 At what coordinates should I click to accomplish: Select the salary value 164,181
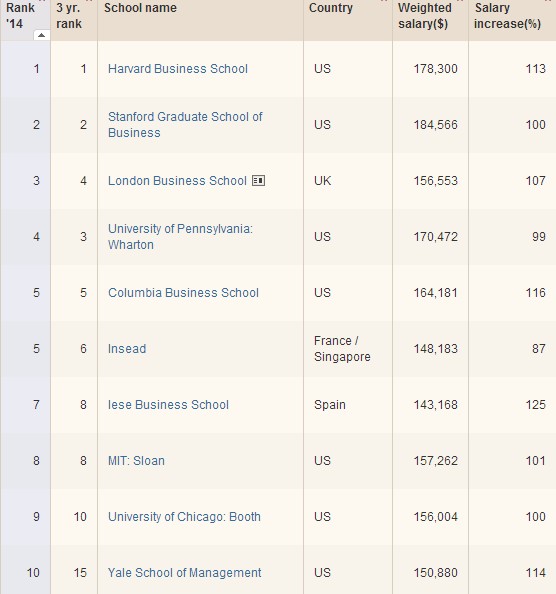tap(435, 293)
